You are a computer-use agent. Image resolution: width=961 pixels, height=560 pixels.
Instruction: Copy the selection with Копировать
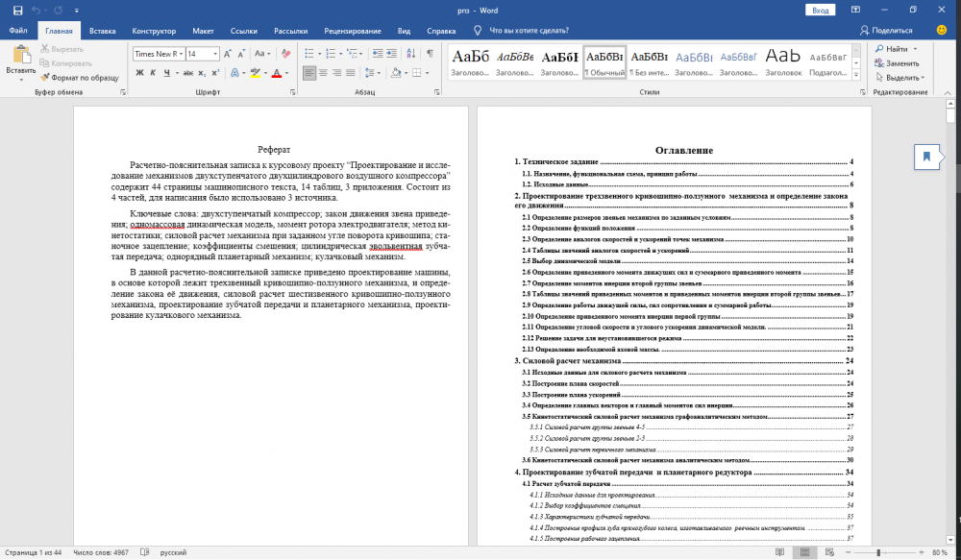pyautogui.click(x=65, y=63)
